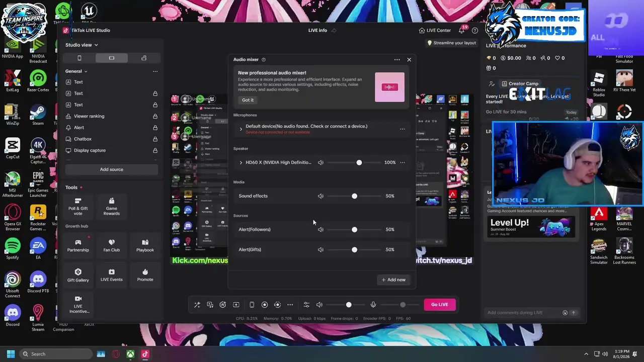The width and height of the screenshot is (644, 362).
Task: Toggle lock on Viewer ranking source
Action: [155, 116]
